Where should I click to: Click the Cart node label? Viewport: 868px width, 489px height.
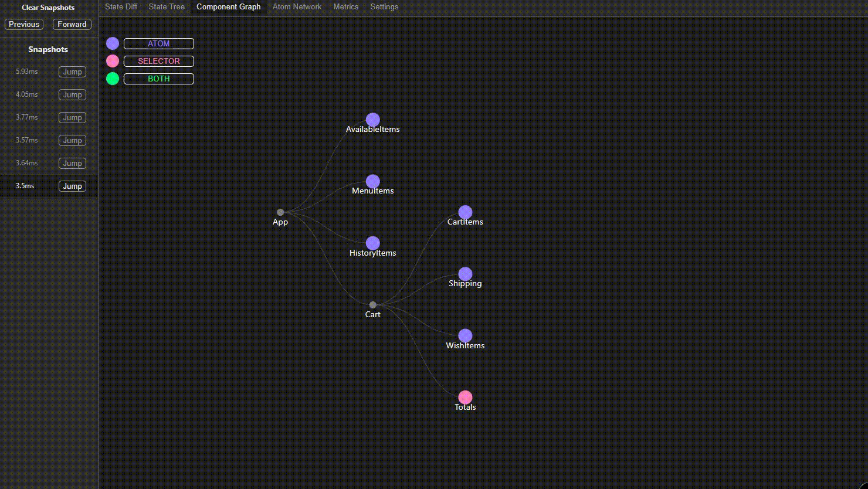[373, 315]
